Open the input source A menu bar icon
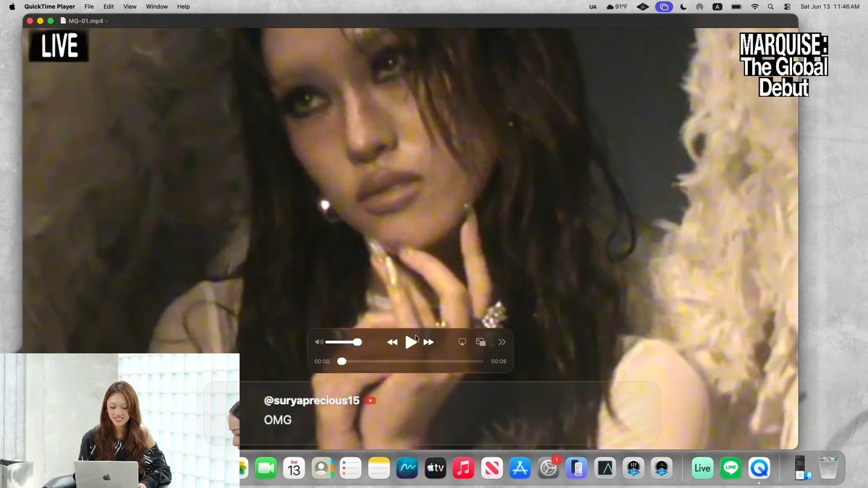Image resolution: width=868 pixels, height=488 pixels. pyautogui.click(x=718, y=7)
